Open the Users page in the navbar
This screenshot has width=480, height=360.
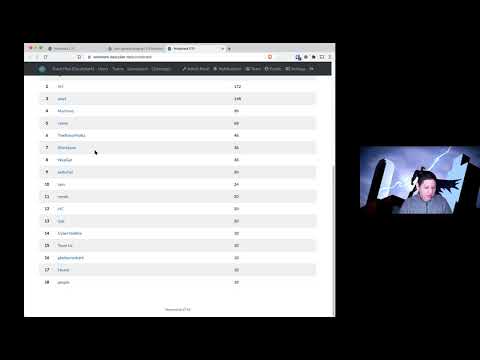[103, 69]
